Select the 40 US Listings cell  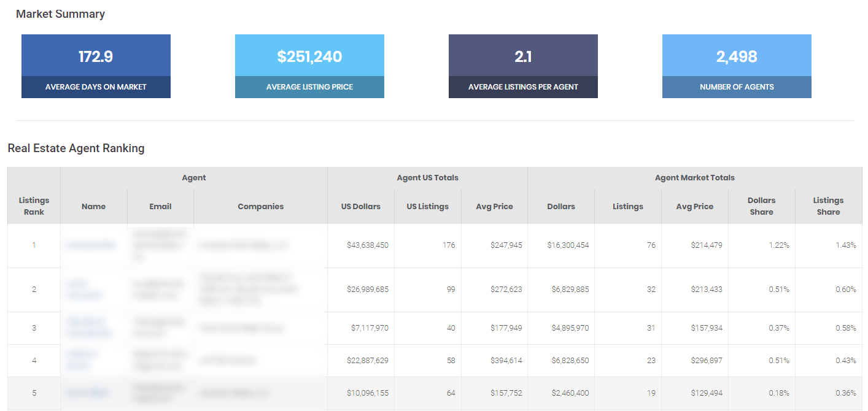[428, 328]
